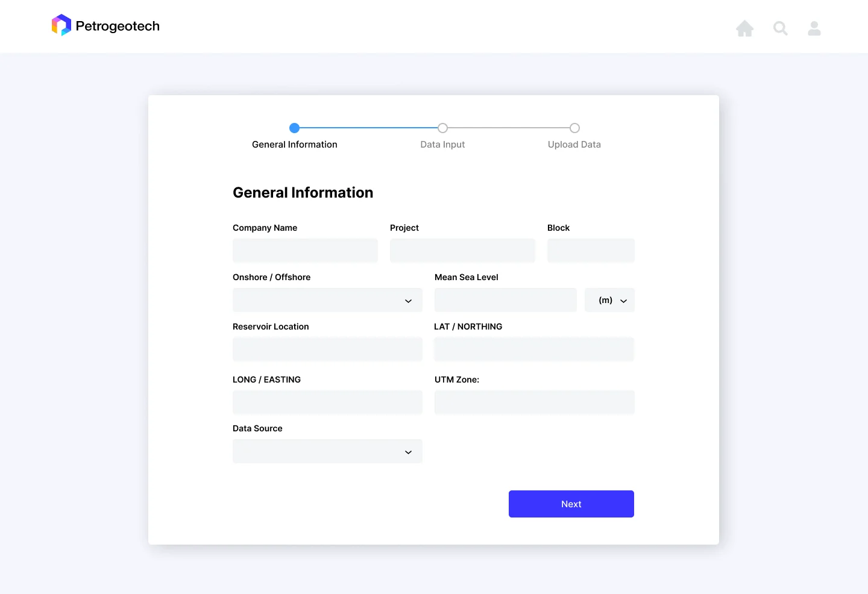Switch to the Upload Data tab label

[x=574, y=145]
